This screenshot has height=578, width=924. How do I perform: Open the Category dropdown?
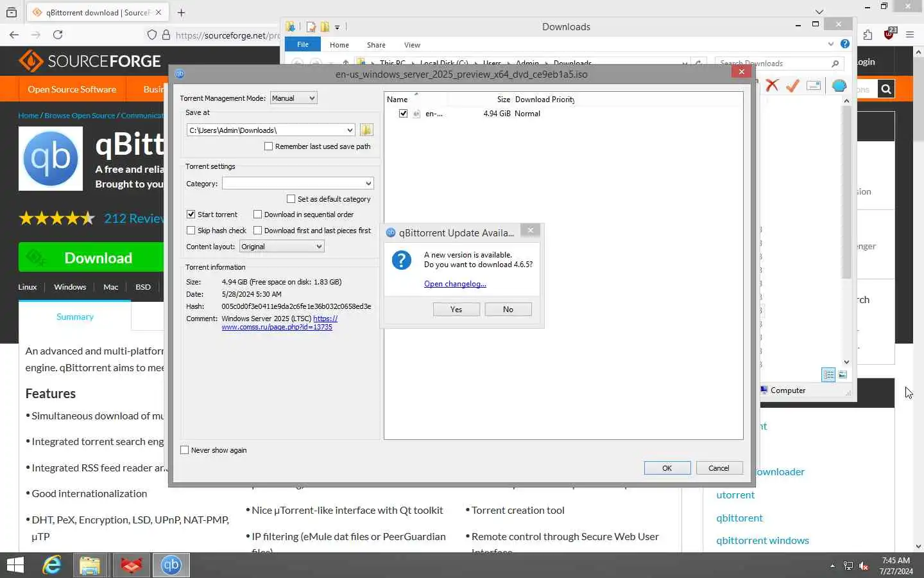click(298, 184)
